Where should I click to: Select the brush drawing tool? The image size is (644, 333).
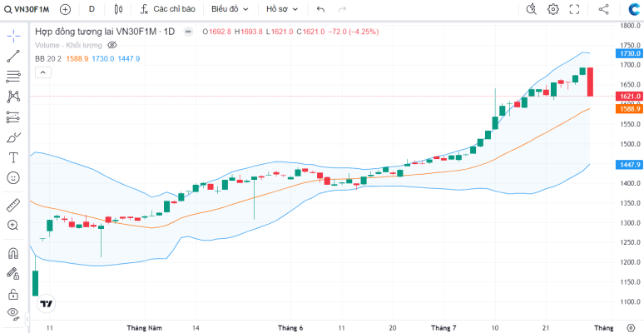coord(13,137)
